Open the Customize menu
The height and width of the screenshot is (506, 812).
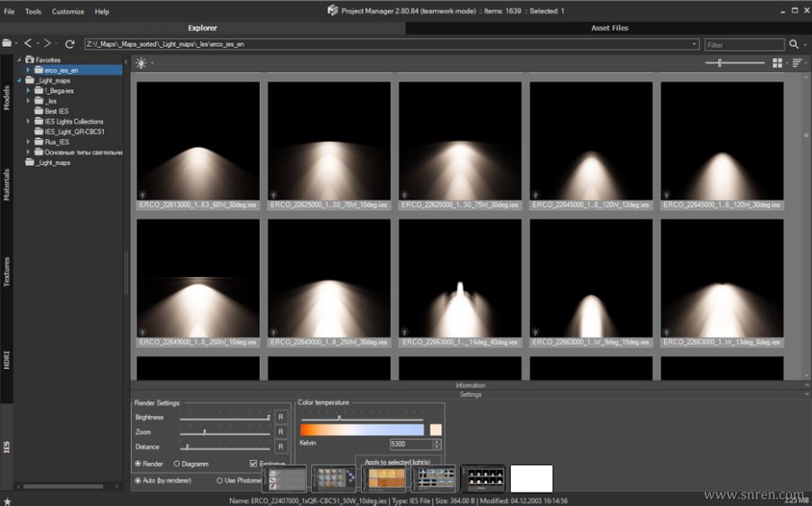(x=68, y=12)
